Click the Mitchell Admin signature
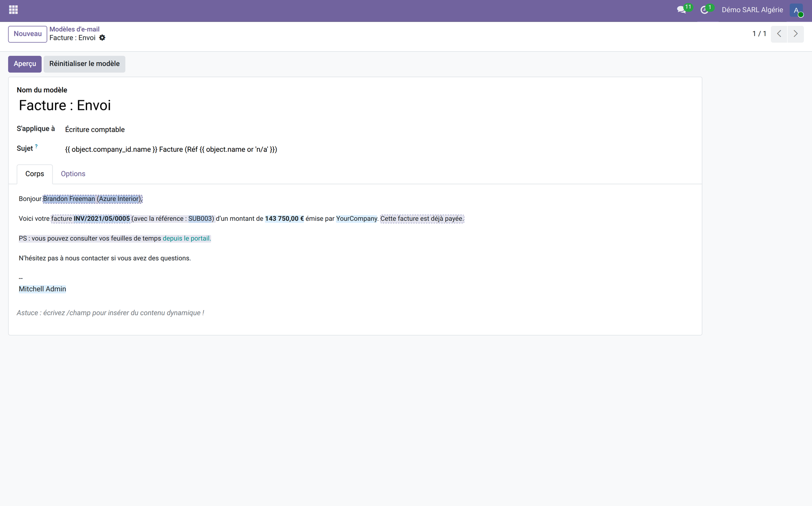The image size is (812, 506). [x=42, y=289]
